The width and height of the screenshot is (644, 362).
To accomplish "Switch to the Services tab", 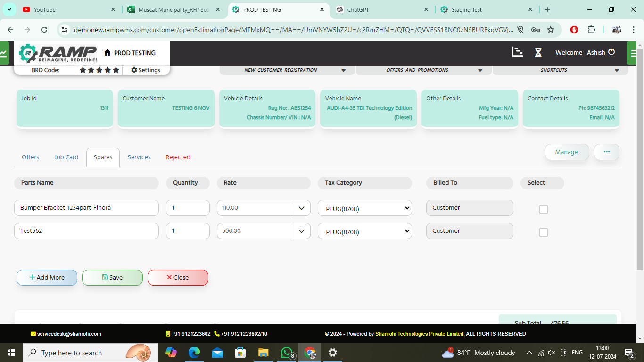I will (x=139, y=157).
